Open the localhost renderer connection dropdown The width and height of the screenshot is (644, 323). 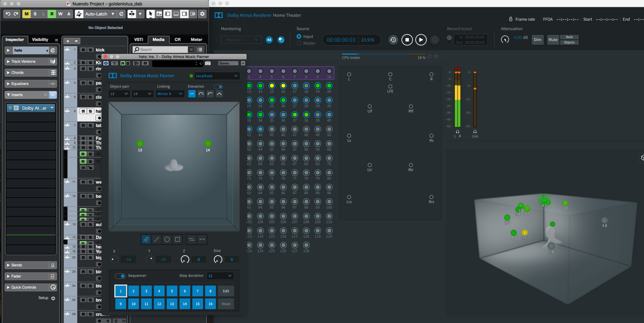217,76
